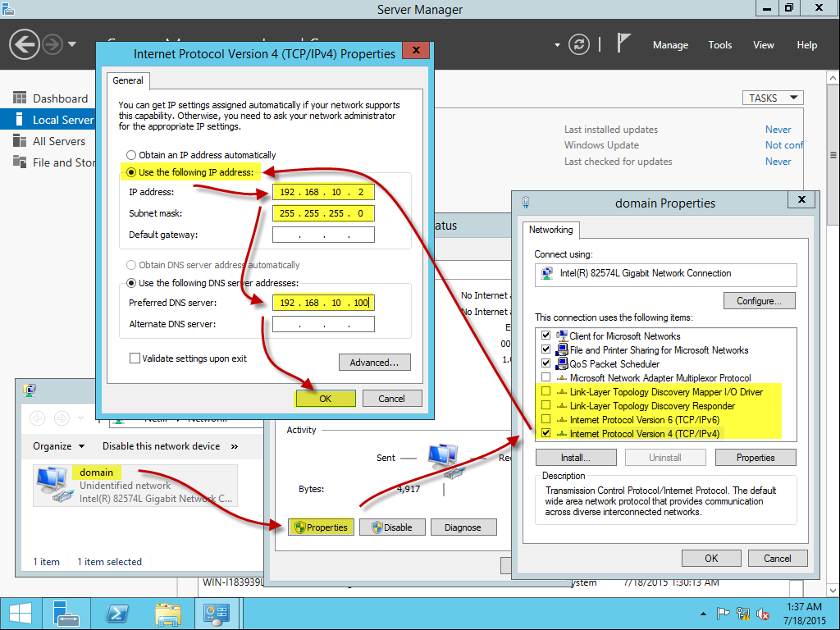Check Internet Protocol Version 6 (TCP/IPv6)
This screenshot has height=630, width=840.
pos(546,419)
